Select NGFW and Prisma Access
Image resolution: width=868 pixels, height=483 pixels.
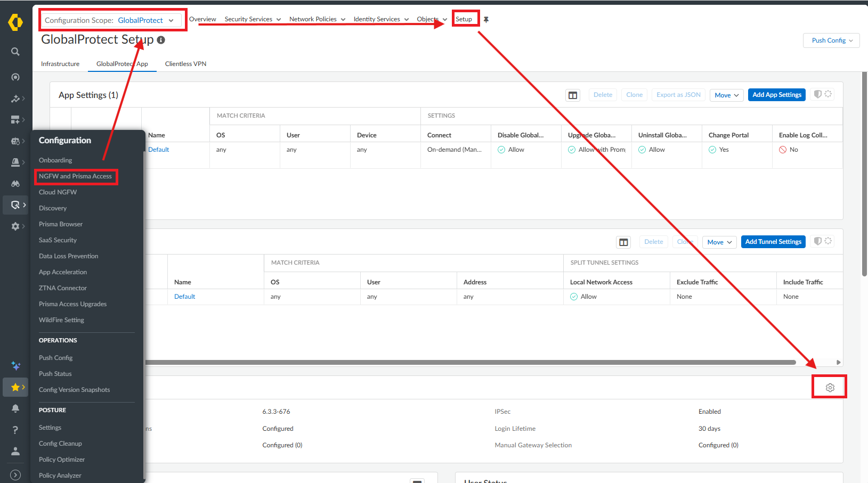click(75, 176)
